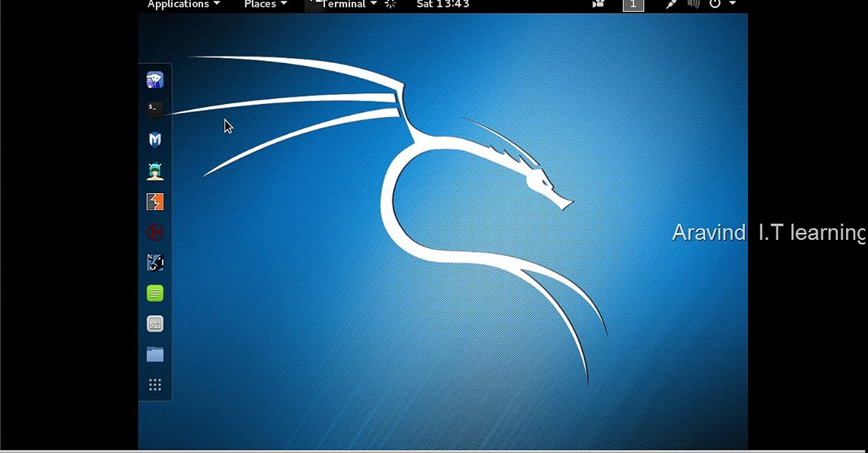Show all applications grid
The image size is (868, 453).
click(x=155, y=385)
